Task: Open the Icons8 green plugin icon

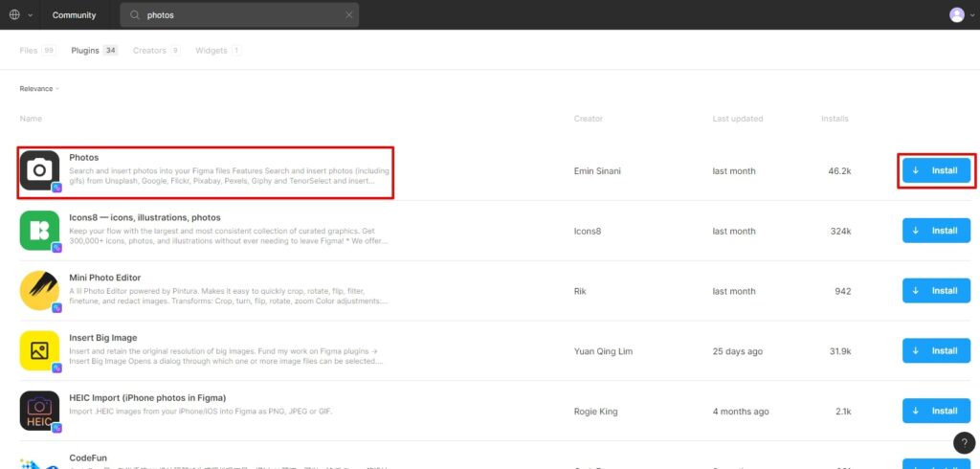Action: point(39,231)
